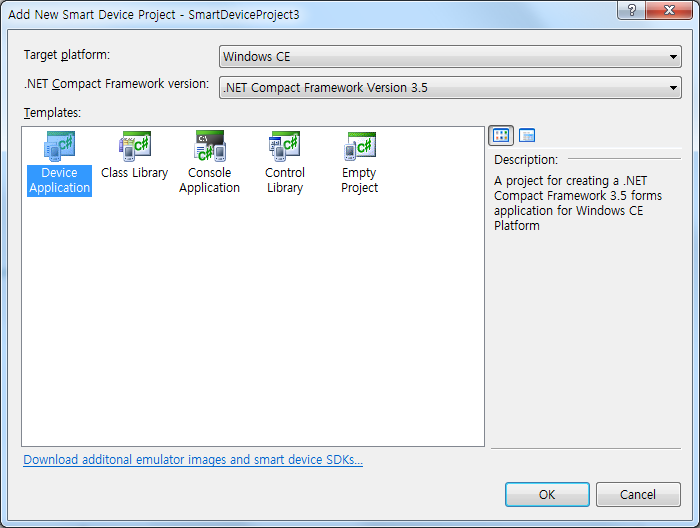Click the "Empty Project" label text

click(359, 181)
